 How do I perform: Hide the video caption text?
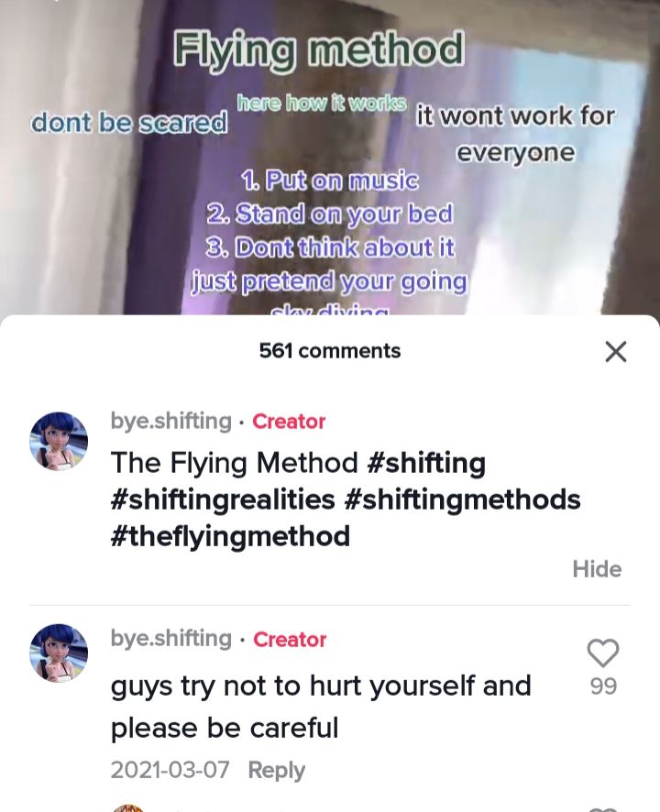(597, 569)
